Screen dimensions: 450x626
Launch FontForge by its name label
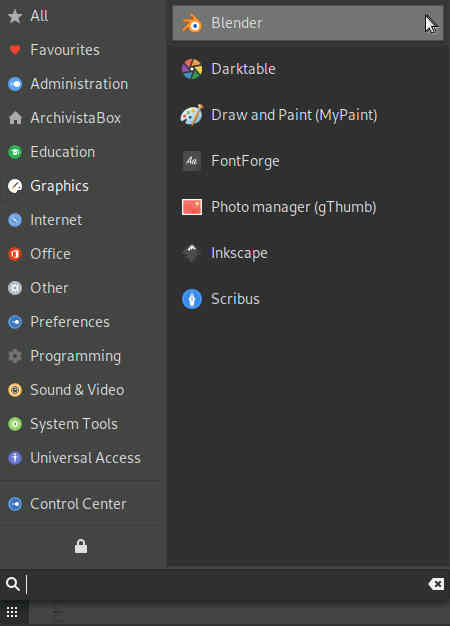pyautogui.click(x=245, y=162)
